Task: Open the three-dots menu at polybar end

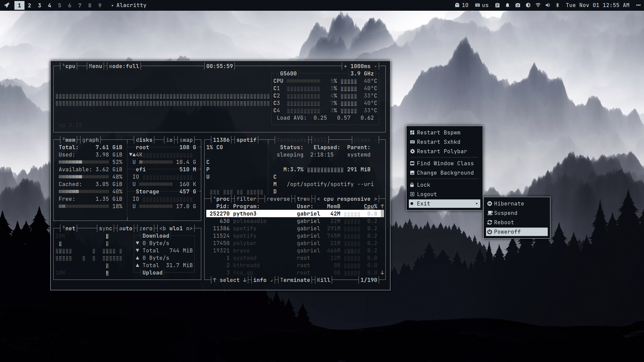Action: tap(638, 5)
